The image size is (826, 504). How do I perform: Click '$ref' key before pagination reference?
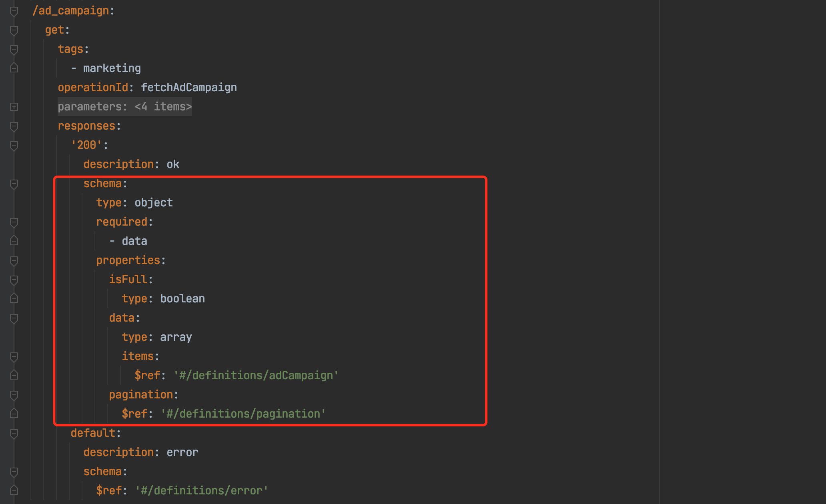pos(134,414)
